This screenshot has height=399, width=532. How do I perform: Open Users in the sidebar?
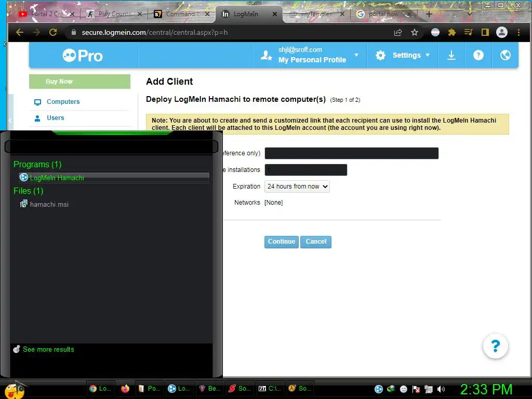pos(55,118)
